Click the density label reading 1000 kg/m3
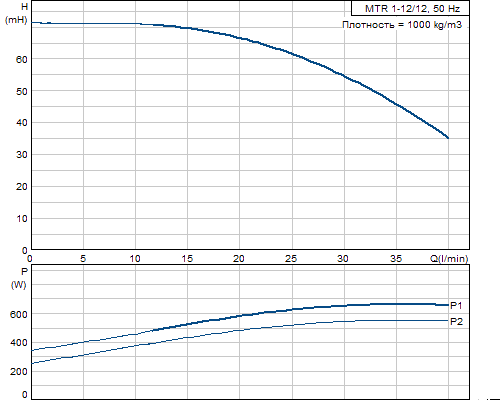This screenshot has width=500, height=400. [x=402, y=25]
